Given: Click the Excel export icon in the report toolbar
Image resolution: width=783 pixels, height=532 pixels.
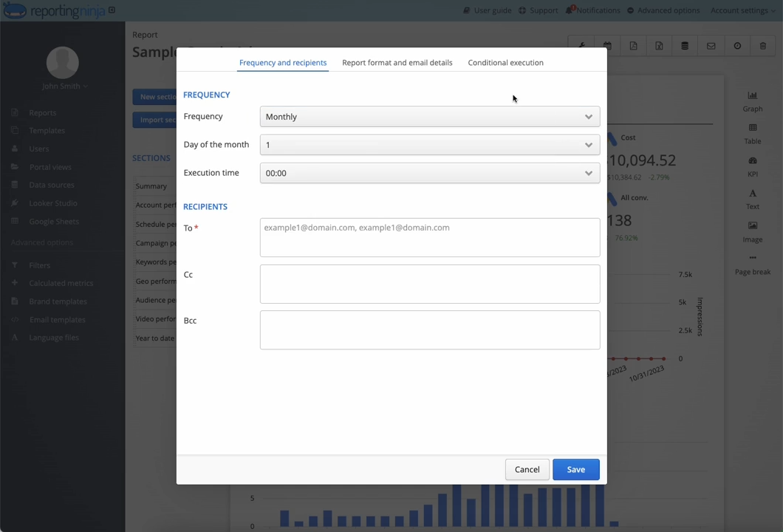Looking at the screenshot, I should tap(659, 46).
